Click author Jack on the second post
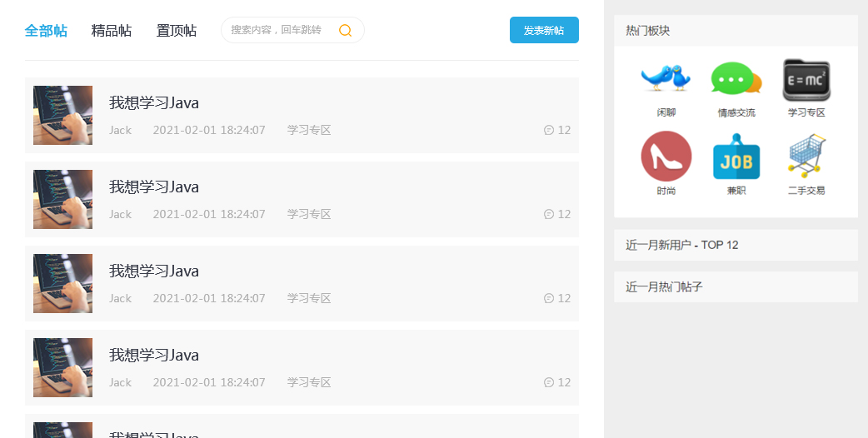 [120, 214]
